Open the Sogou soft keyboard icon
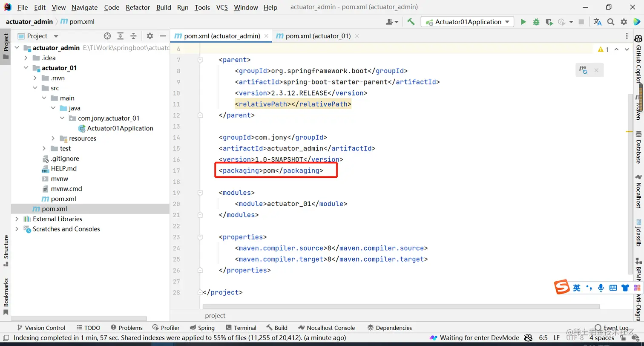644x346 pixels. 613,288
